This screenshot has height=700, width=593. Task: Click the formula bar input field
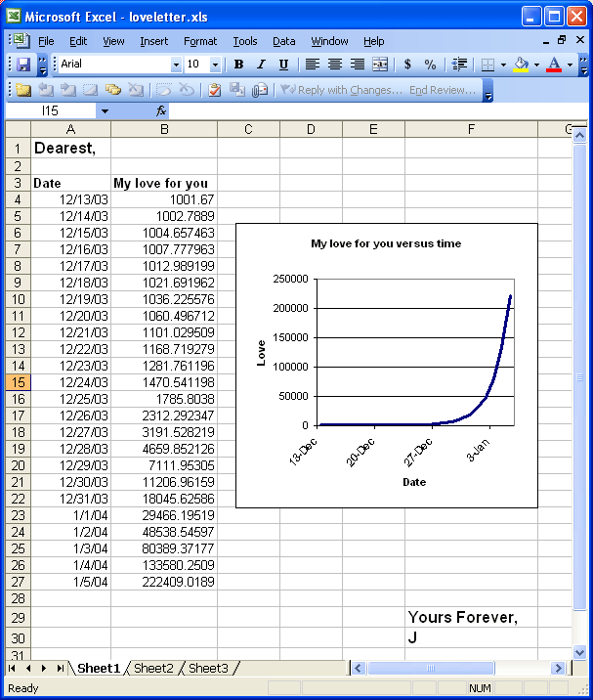pyautogui.click(x=371, y=111)
